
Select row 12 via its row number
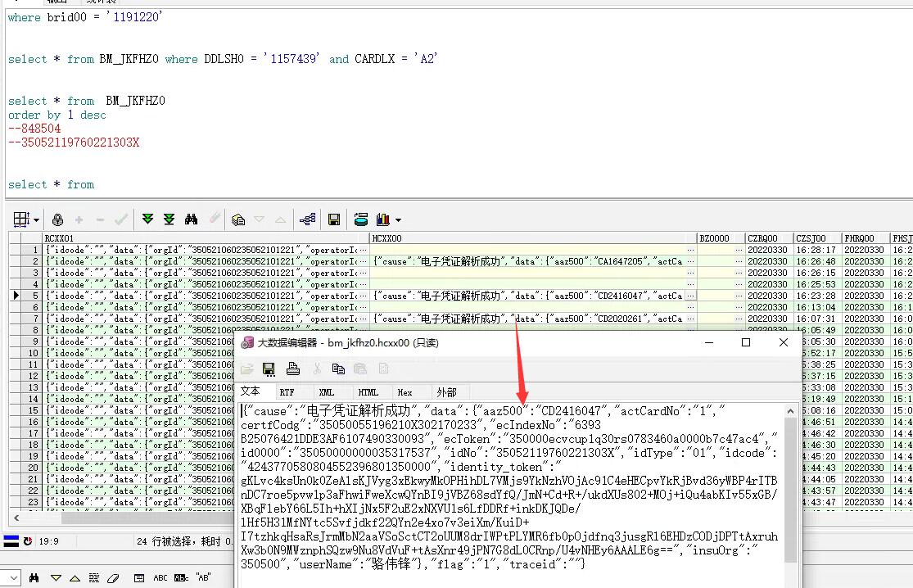31,376
